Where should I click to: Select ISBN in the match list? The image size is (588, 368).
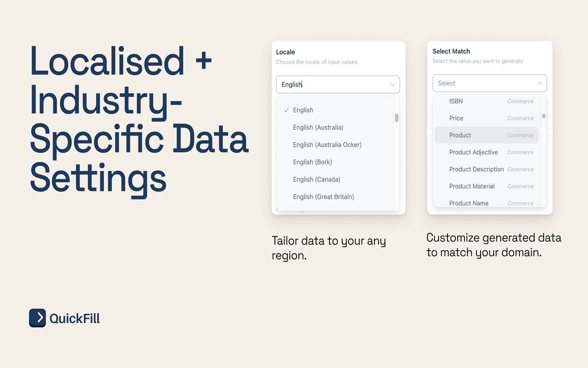coord(456,101)
